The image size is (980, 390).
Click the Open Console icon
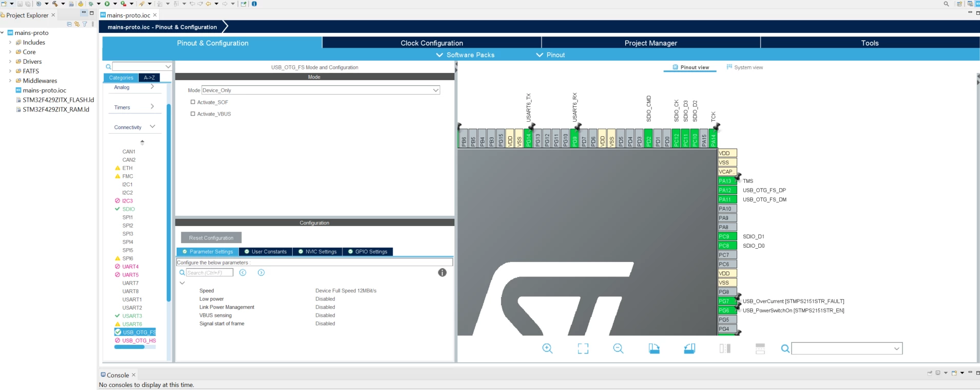click(x=954, y=373)
